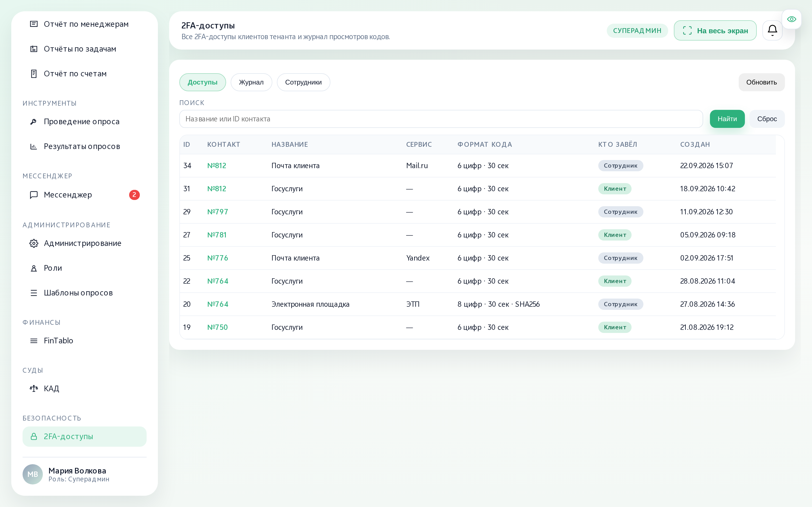Click the 2FA-доступы lock icon
Viewport: 812px width, 507px height.
(x=34, y=436)
